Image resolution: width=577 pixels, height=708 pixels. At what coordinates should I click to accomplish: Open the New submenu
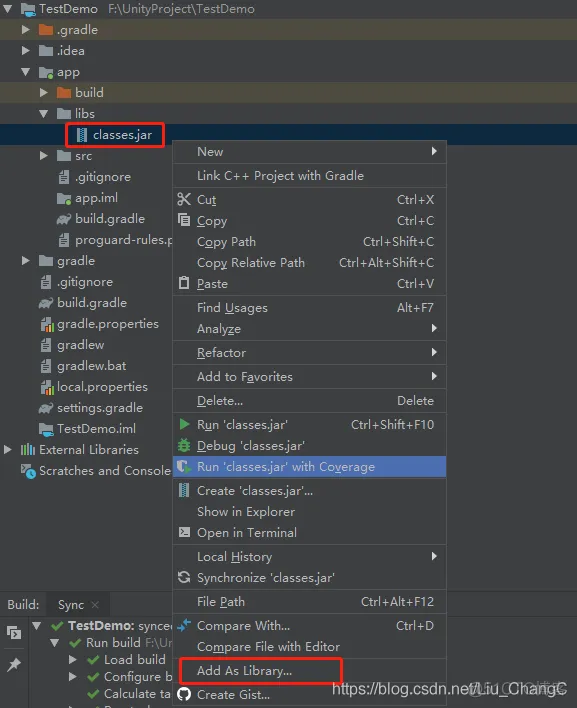310,152
